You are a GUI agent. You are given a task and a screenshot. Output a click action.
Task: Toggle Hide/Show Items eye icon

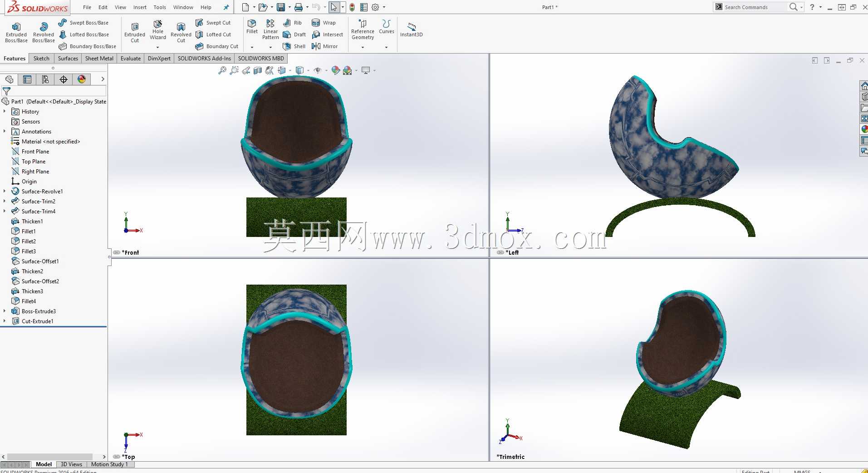(x=318, y=70)
